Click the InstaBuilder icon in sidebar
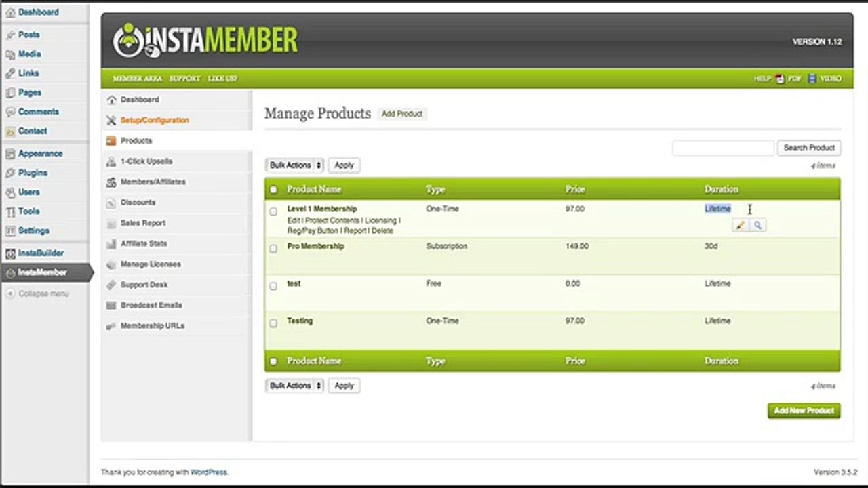This screenshot has height=488, width=868. 10,253
